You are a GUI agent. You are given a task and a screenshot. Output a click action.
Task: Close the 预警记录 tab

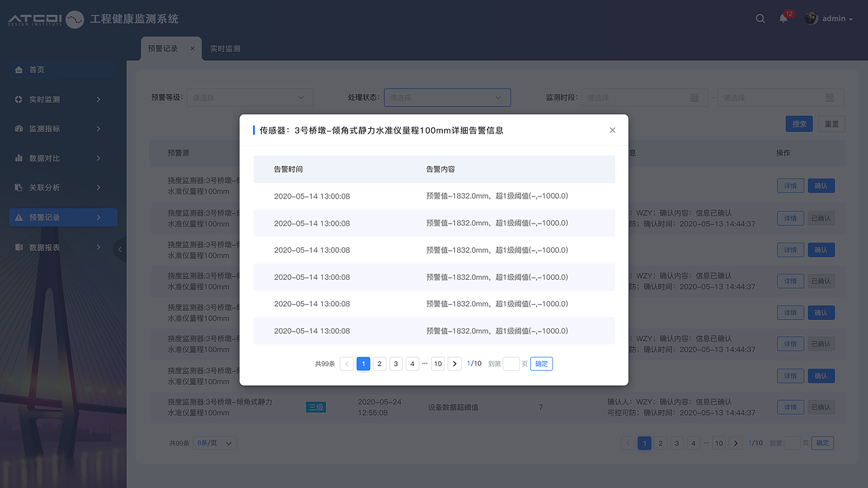tap(193, 49)
